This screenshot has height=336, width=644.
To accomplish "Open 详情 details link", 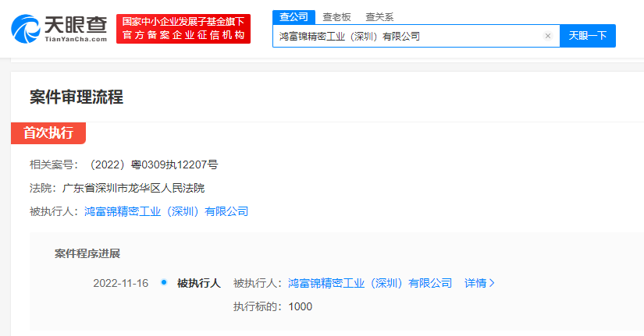I will 475,284.
